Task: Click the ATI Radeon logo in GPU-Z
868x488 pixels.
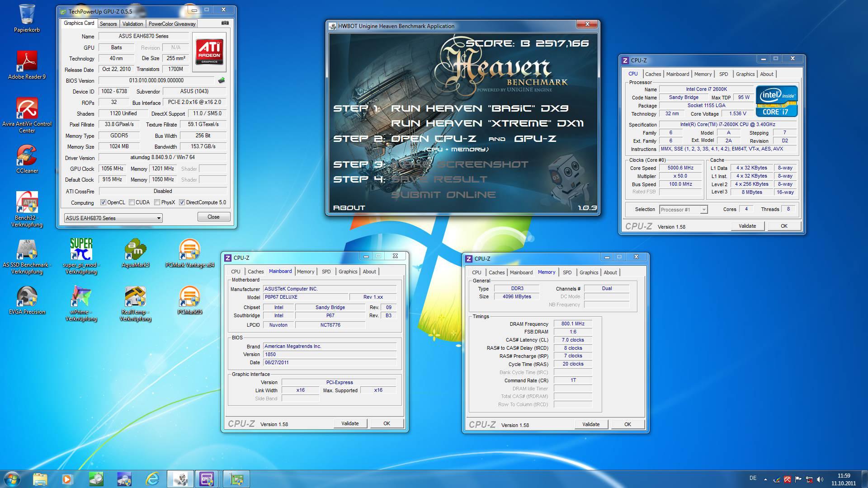Action: [x=210, y=52]
